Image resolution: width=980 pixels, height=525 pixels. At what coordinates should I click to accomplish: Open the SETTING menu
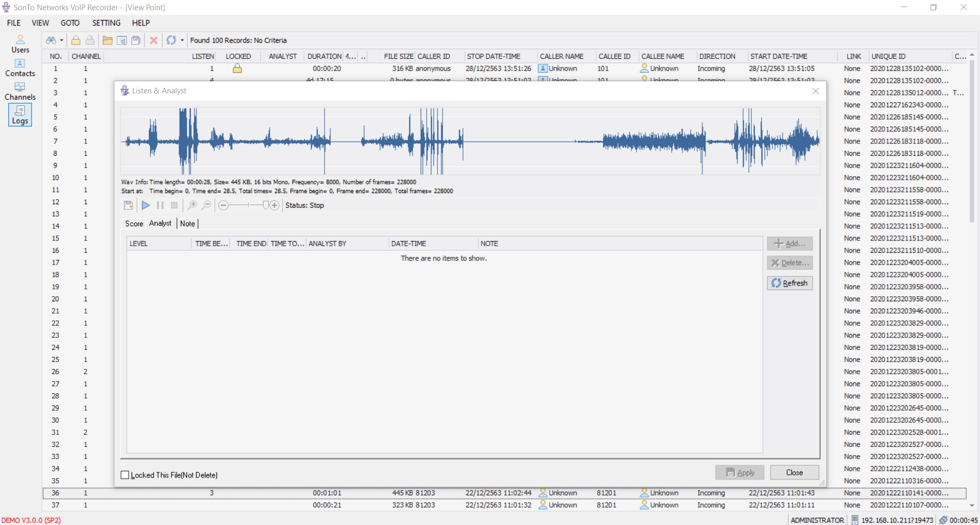pos(106,23)
